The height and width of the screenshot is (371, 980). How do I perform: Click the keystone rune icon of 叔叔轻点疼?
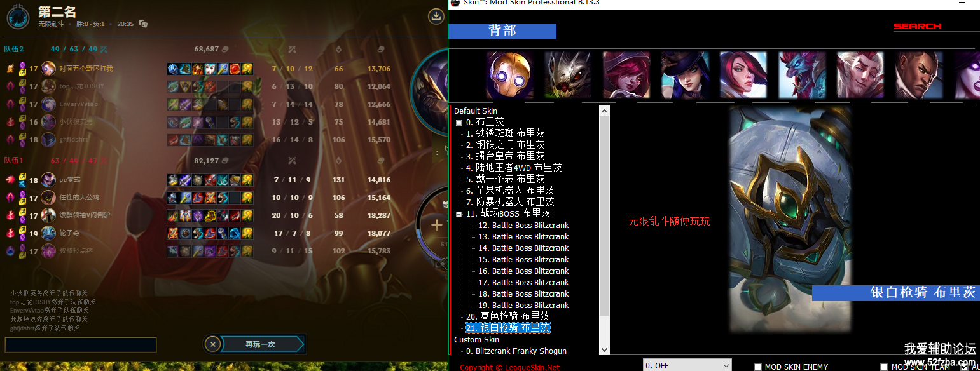[x=10, y=251]
